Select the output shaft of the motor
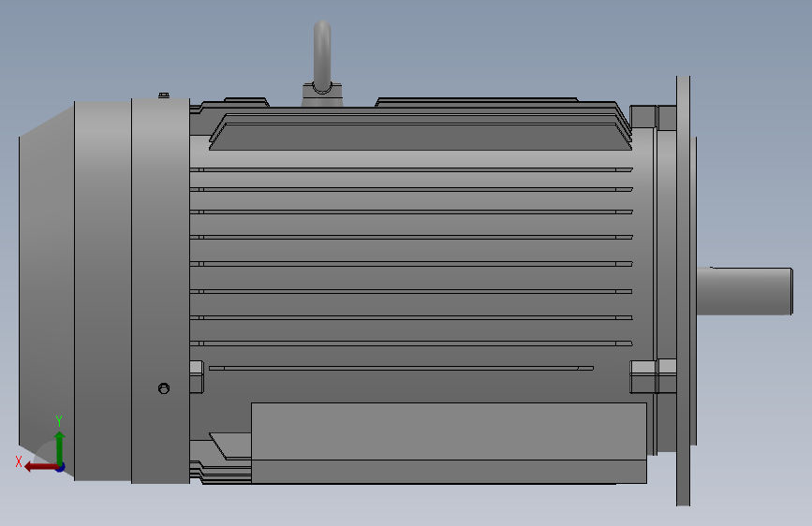Image resolution: width=812 pixels, height=526 pixels. pos(745,291)
